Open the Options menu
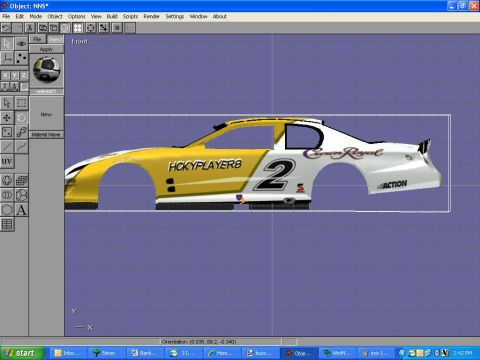Viewport: 480px width, 360px height. 77,16
